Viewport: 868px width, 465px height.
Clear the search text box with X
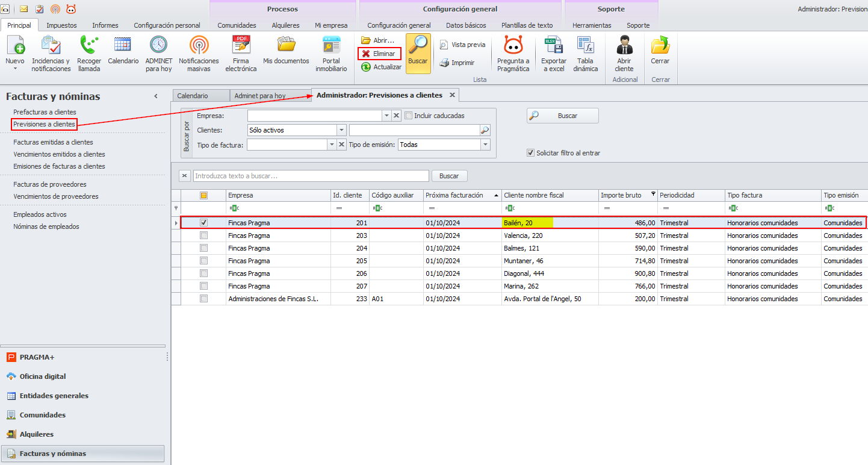[185, 176]
